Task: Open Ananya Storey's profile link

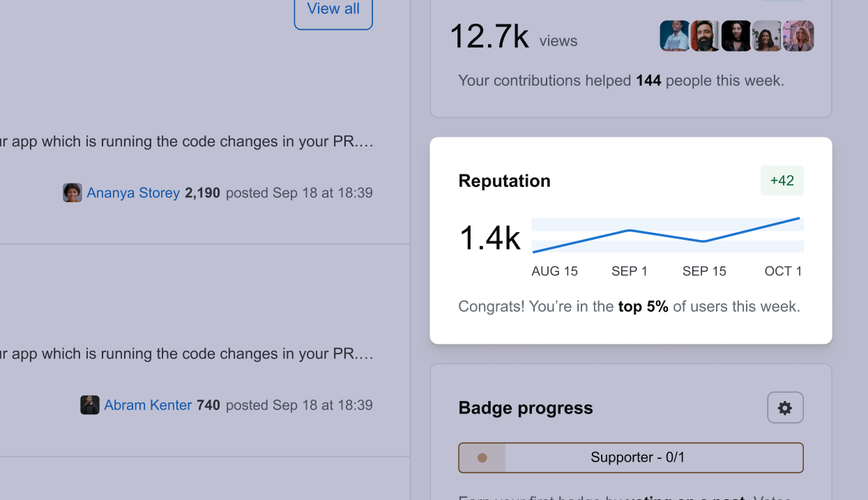Action: coord(133,193)
